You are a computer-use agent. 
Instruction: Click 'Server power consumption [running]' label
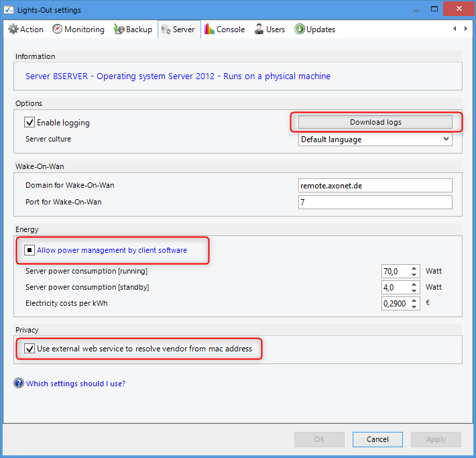86,271
